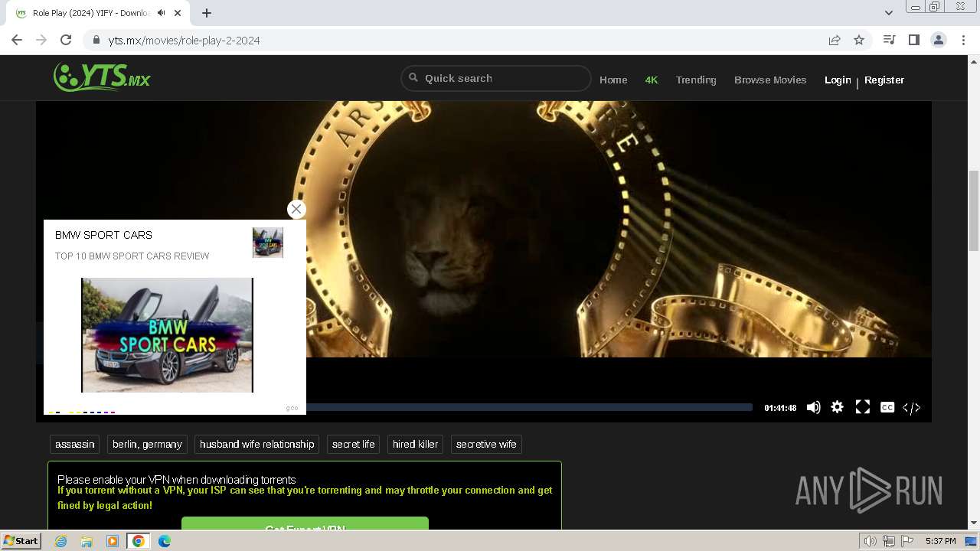Seek on the video progress bar
The width and height of the screenshot is (980, 551).
pos(528,407)
